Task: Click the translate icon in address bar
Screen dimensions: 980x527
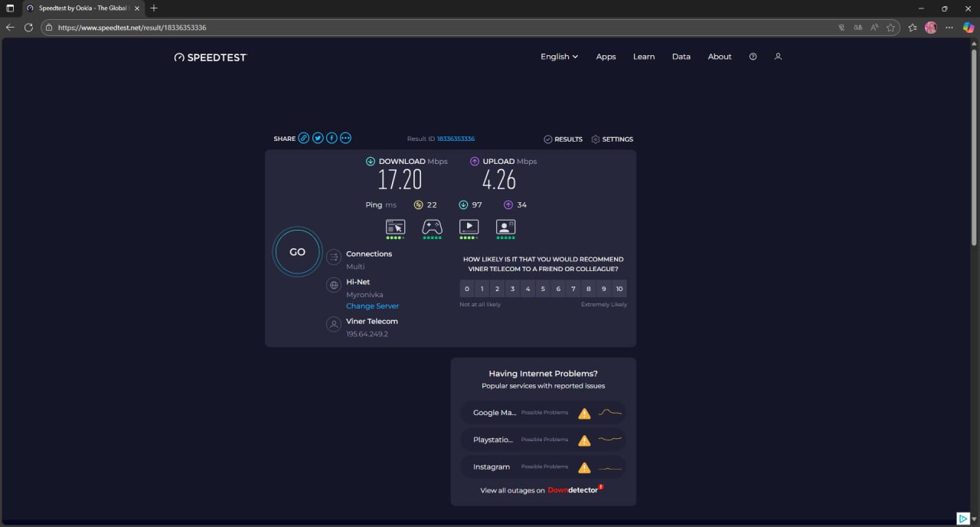Action: [857, 28]
